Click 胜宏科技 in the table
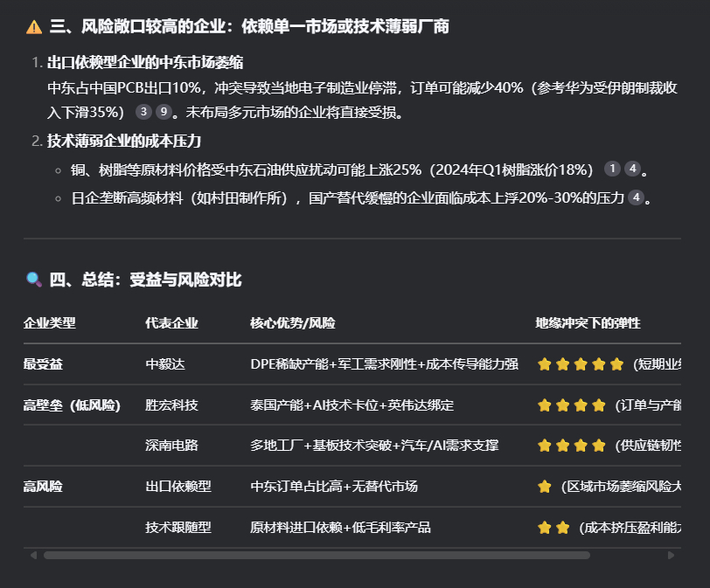Image resolution: width=710 pixels, height=588 pixels. pos(171,405)
